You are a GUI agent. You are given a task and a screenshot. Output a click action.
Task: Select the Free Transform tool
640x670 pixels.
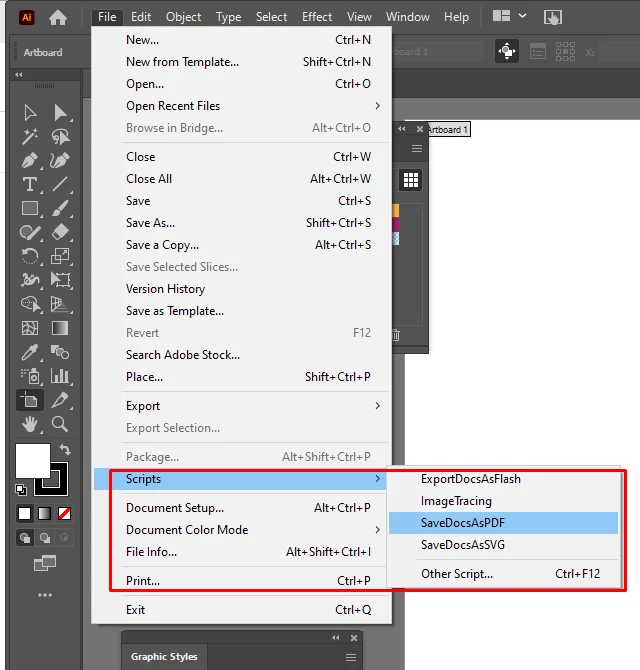pos(60,280)
